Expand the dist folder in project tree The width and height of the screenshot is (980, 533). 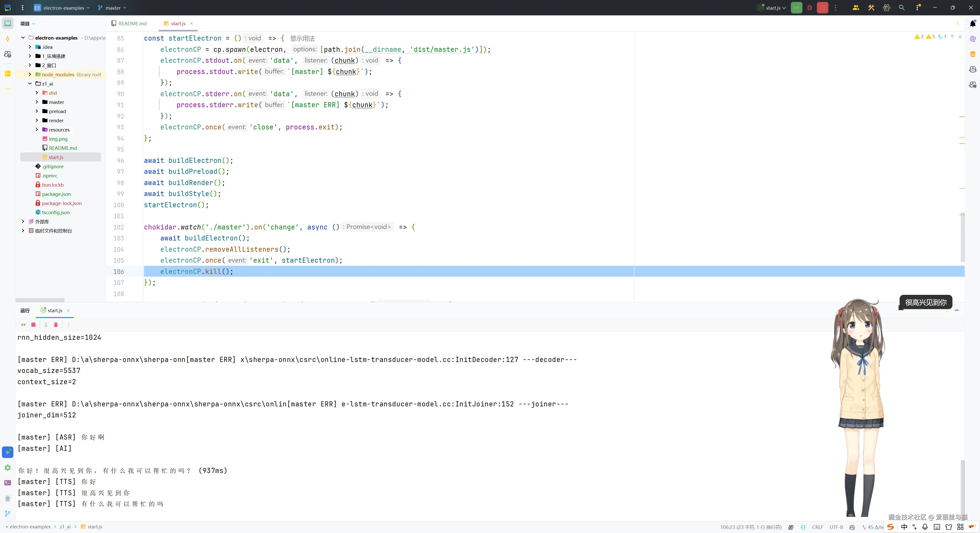(37, 93)
